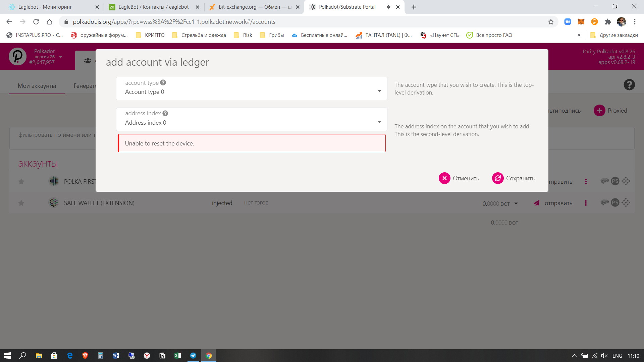Expand the Polkadot network selector arrow
Viewport: 644px width, 362px height.
point(61,57)
